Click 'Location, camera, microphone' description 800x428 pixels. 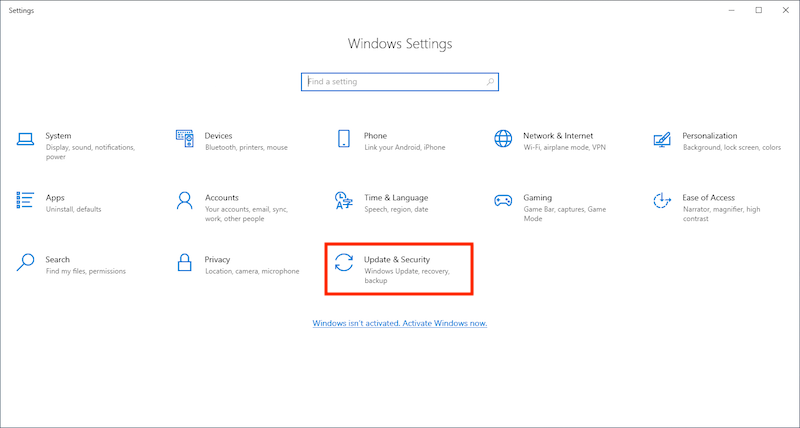coord(252,271)
